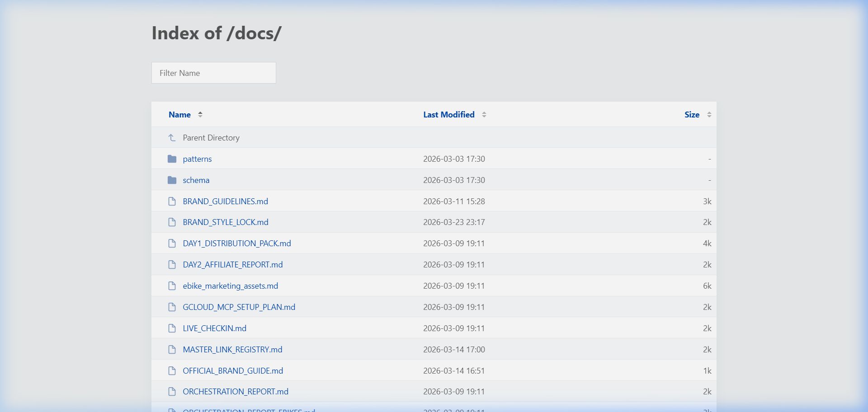
Task: Open the MASTER_LINK_REGISTRY.md file link
Action: pyautogui.click(x=232, y=350)
